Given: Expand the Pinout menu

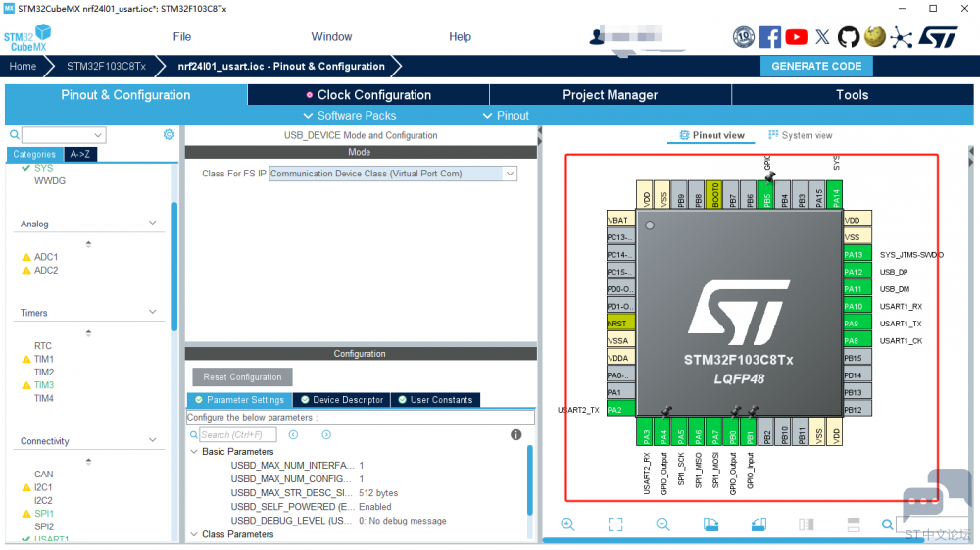Looking at the screenshot, I should point(507,116).
